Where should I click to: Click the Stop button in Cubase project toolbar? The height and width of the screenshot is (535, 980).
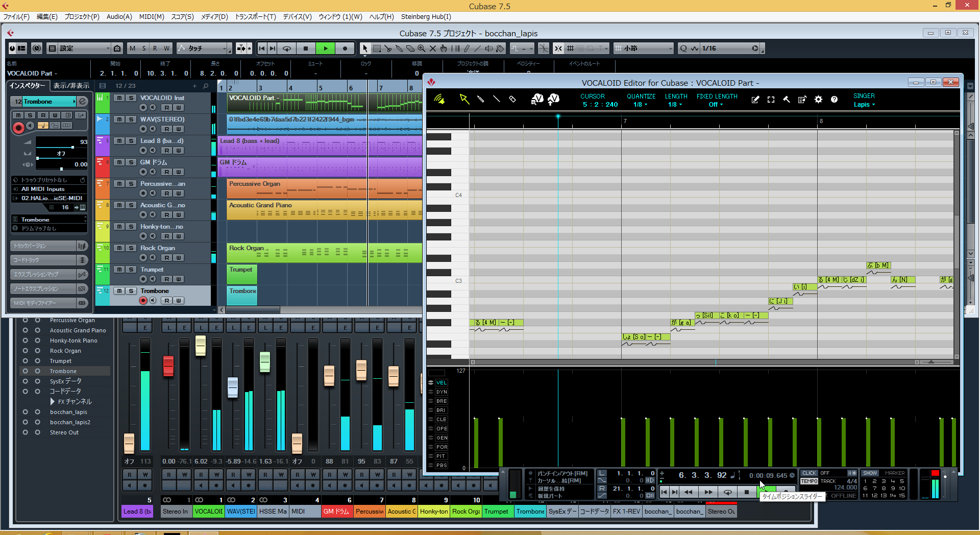point(306,48)
